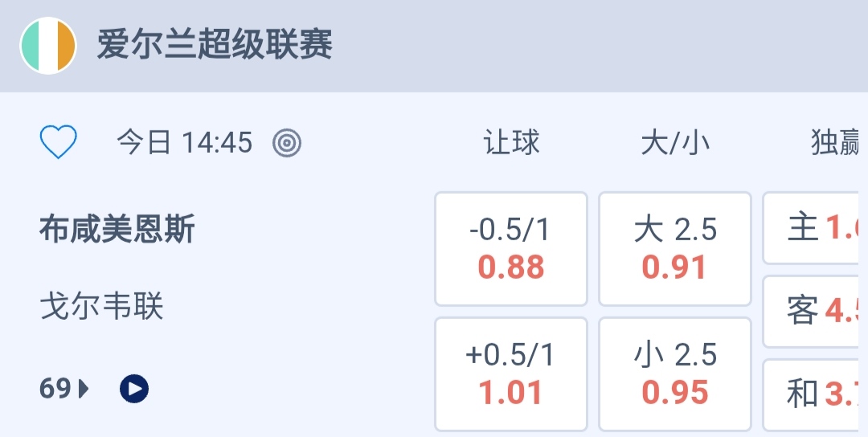Choose the 客 away win odds
Screen dimensions: 868x437
816,311
